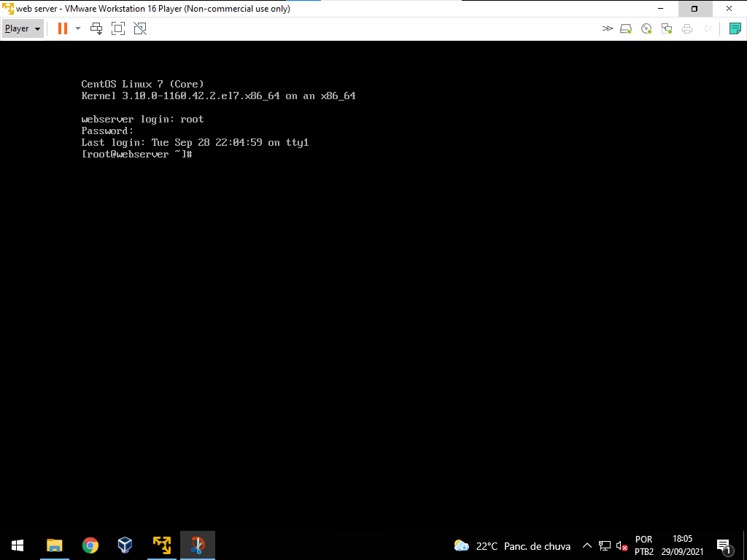Toggle Unity mode icon
This screenshot has width=747, height=560.
140,28
